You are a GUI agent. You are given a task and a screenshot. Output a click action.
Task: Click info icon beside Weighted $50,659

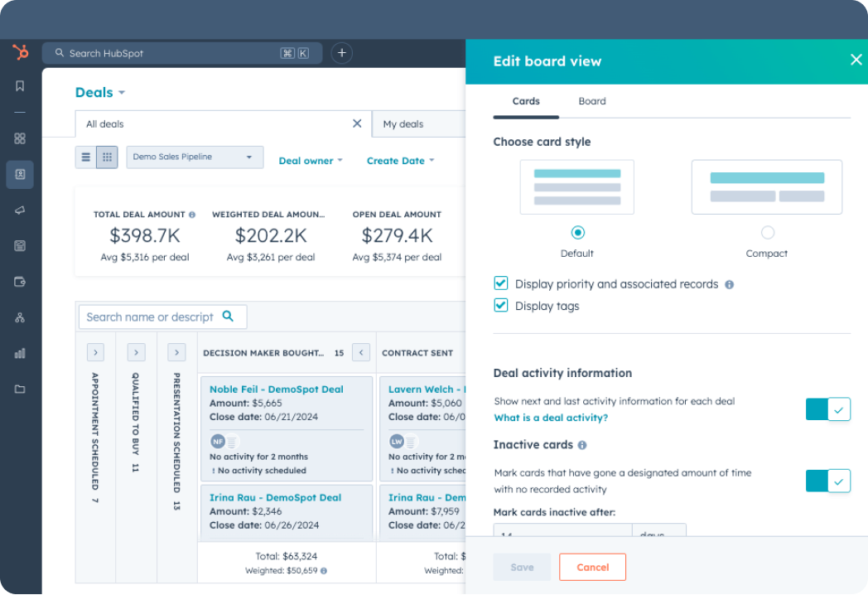point(324,571)
